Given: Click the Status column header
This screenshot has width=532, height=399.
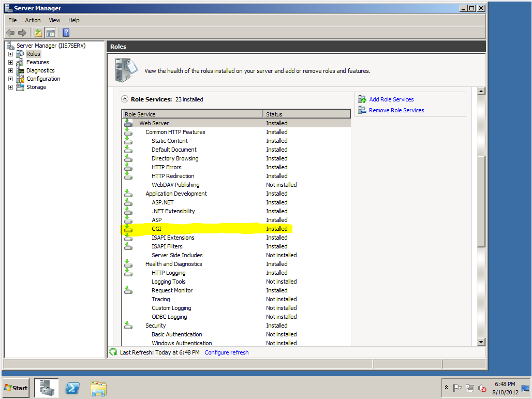Looking at the screenshot, I should tap(307, 114).
